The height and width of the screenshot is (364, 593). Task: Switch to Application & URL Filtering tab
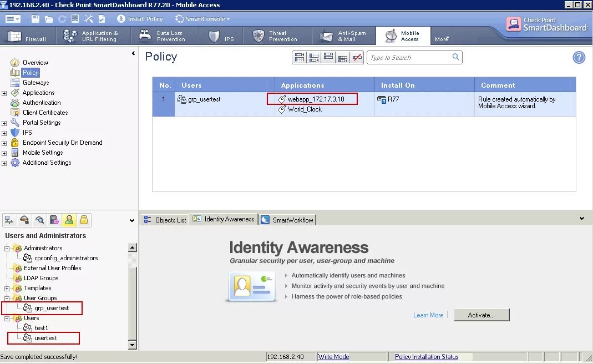(x=93, y=36)
